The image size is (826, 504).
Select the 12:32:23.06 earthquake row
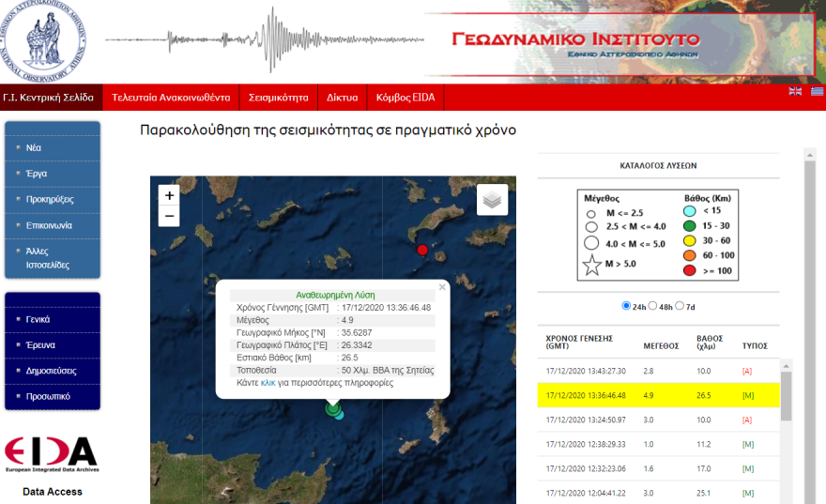point(658,468)
